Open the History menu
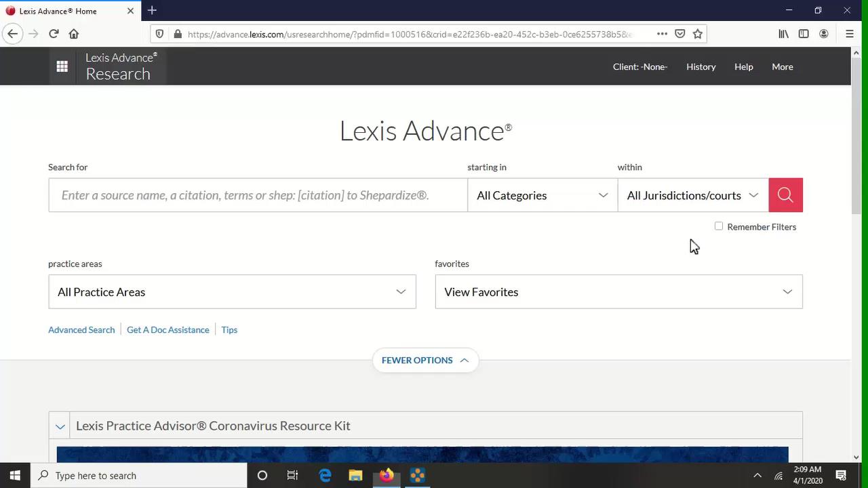The width and height of the screenshot is (868, 488). [x=701, y=66]
